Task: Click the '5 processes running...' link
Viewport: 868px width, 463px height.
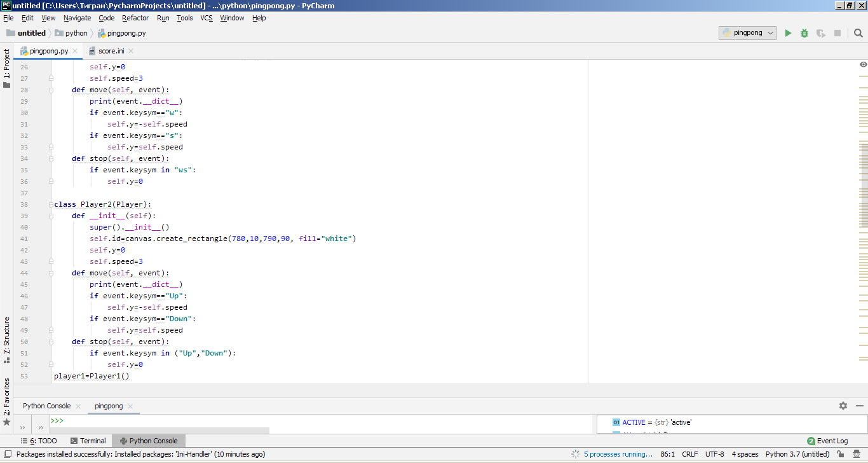Action: click(x=618, y=454)
